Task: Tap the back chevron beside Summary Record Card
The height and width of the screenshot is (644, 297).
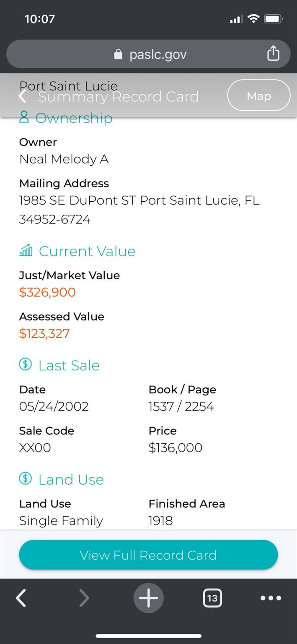Action: pos(22,96)
